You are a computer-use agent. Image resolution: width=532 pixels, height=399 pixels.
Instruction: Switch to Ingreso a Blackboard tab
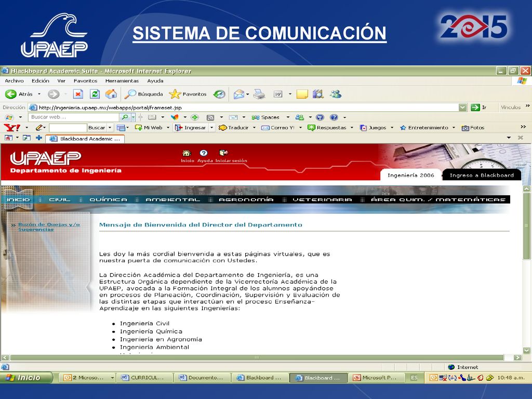click(482, 175)
